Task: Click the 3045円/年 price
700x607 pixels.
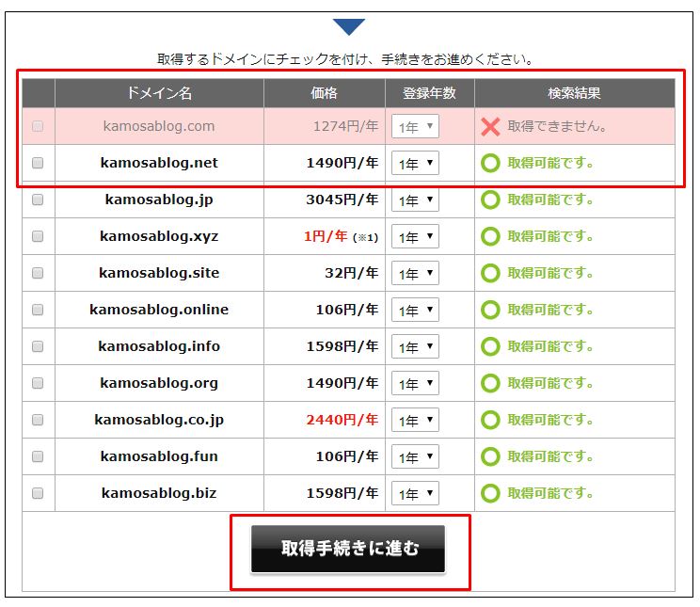Action: coord(342,200)
